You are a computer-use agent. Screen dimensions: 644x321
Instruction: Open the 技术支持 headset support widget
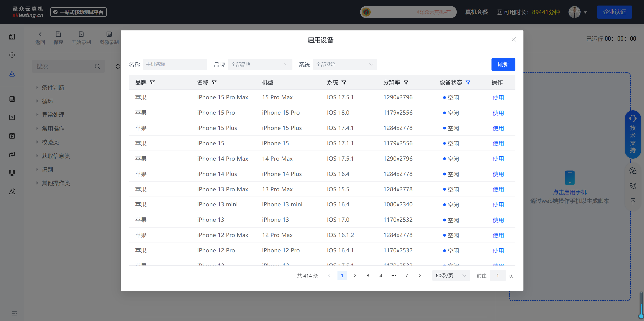click(633, 134)
